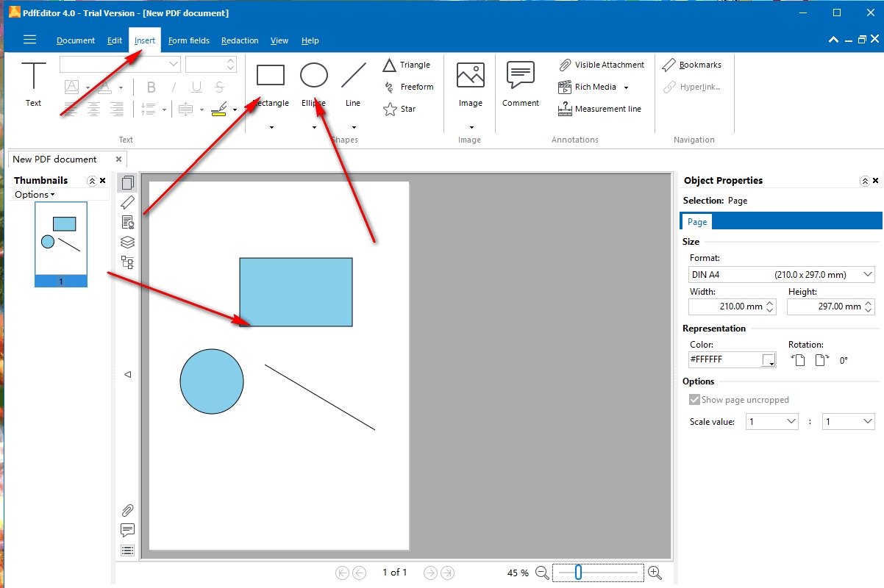Click the zoom level slider handle
Screen dimensions: 884x588
point(579,573)
